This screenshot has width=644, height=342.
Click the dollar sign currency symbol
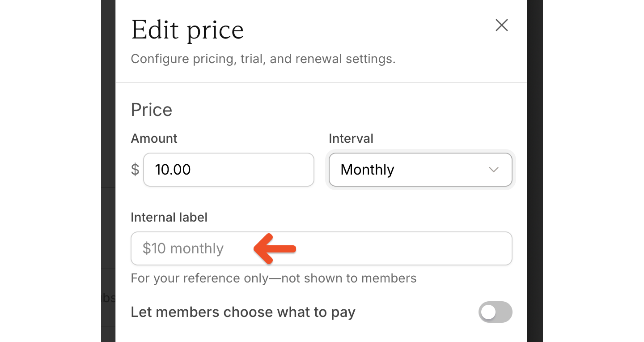[x=135, y=170]
